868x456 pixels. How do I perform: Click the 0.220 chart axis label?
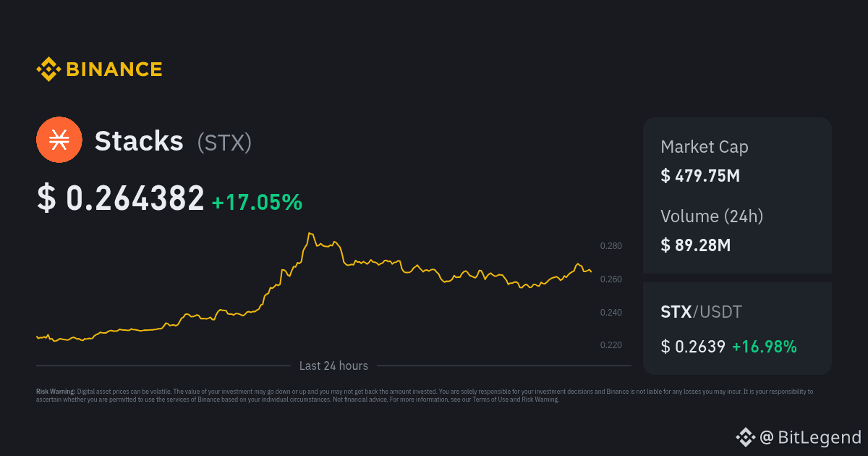pos(610,345)
